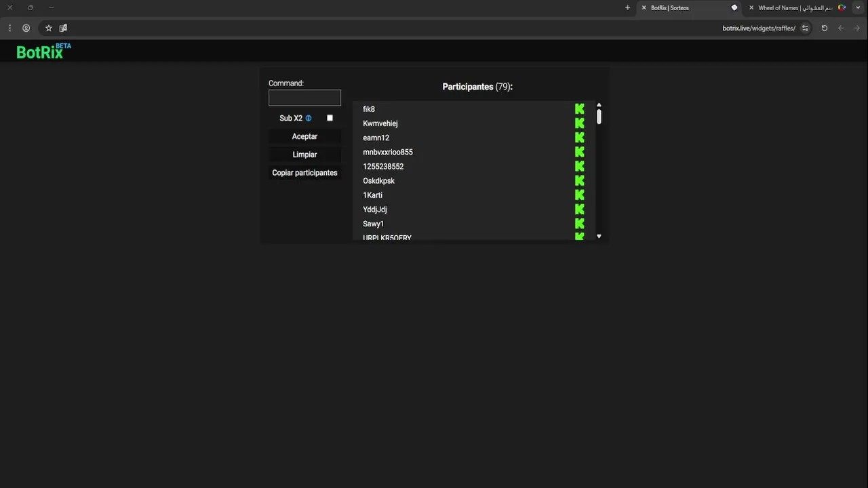Open a new browser tab
This screenshot has height=488, width=868.
[627, 7]
